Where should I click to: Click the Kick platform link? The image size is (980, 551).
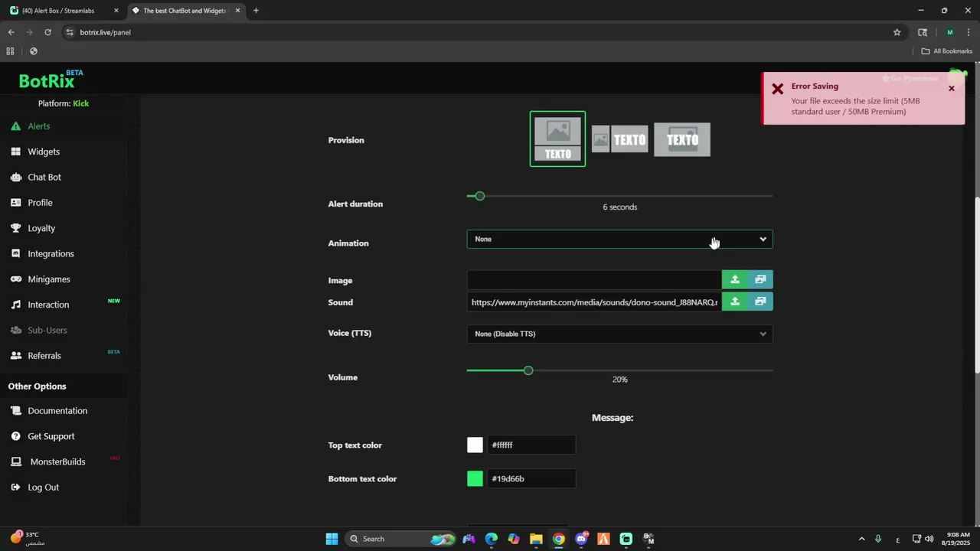(x=81, y=103)
